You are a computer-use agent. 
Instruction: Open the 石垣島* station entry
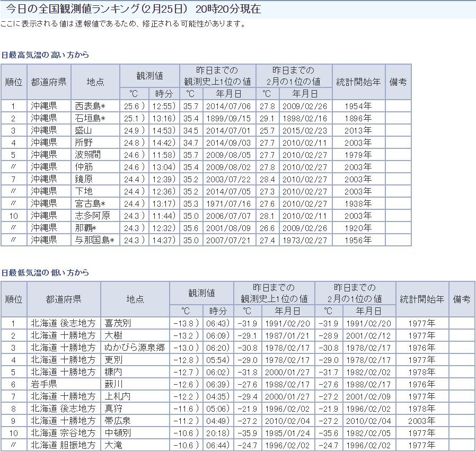(90, 118)
